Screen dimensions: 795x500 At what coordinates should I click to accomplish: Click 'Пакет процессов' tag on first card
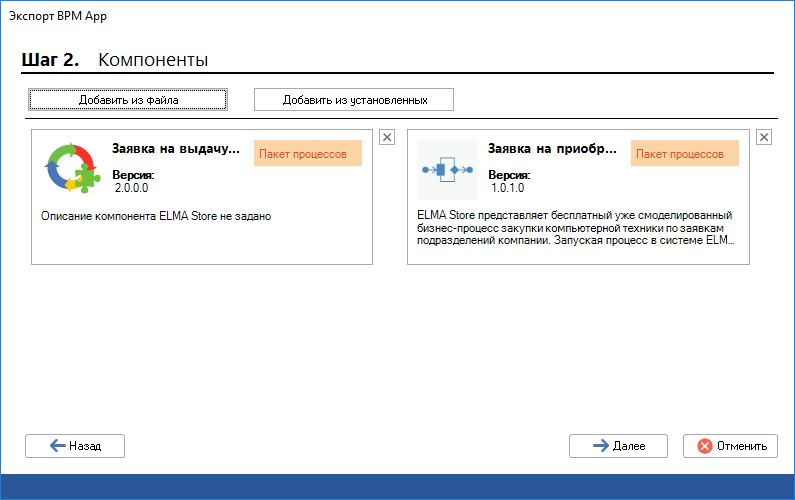[x=308, y=153]
